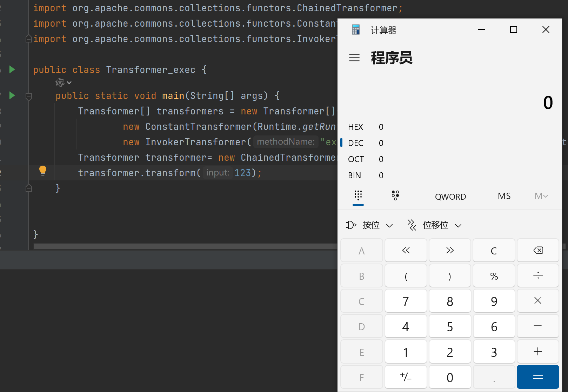
Task: Click digit 0 key on calculator
Action: point(450,377)
